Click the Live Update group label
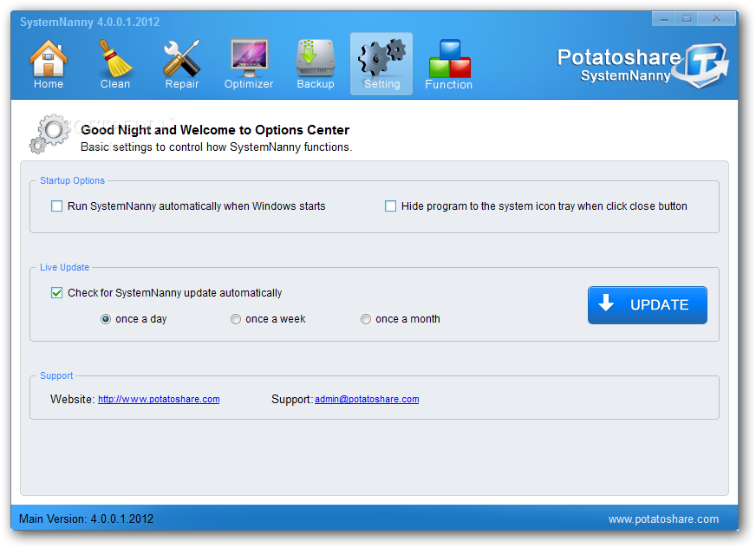This screenshot has height=548, width=756. coord(65,267)
